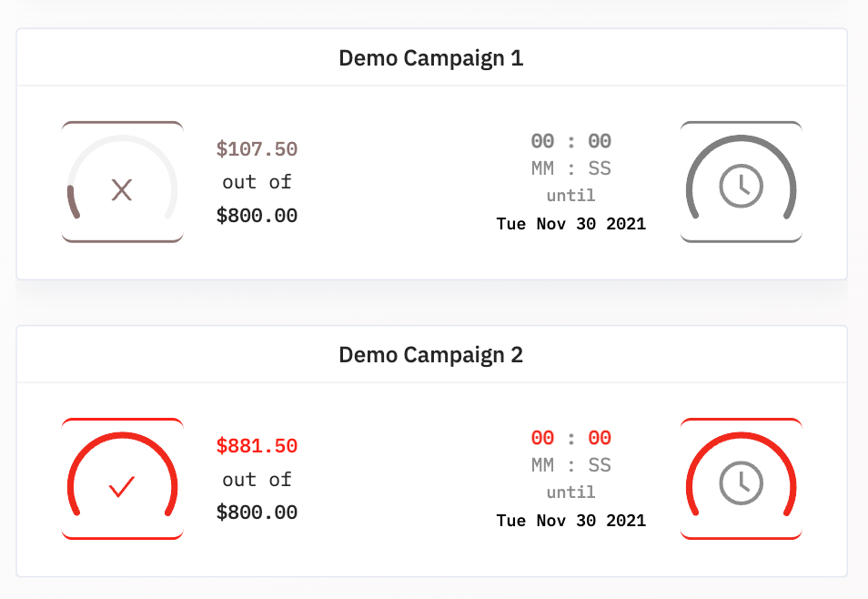
Task: Click the clock icon in Demo Campaign 2
Action: click(742, 482)
